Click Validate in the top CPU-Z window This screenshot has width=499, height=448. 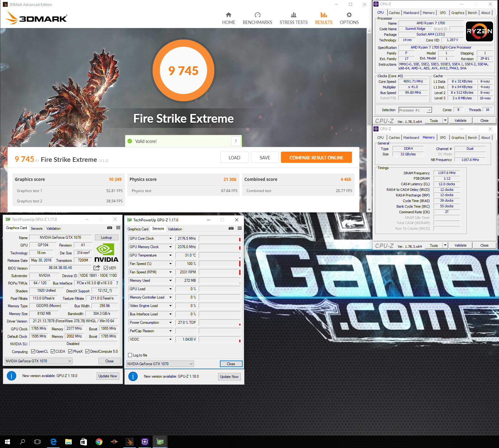(460, 120)
